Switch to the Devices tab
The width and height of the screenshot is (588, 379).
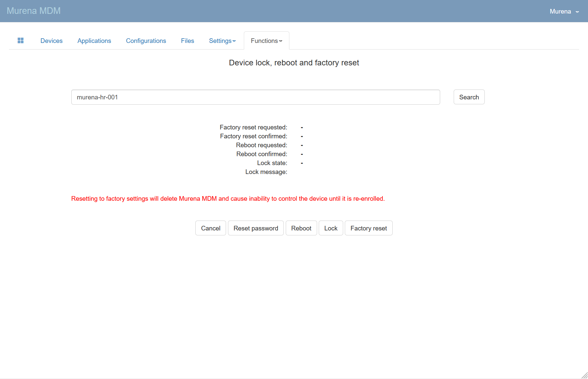click(51, 41)
